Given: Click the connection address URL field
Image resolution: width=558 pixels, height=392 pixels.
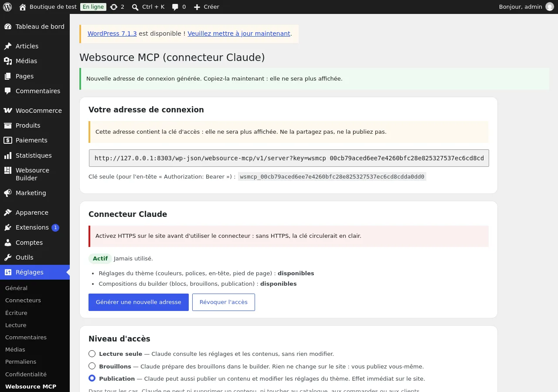Looking at the screenshot, I should click(289, 158).
